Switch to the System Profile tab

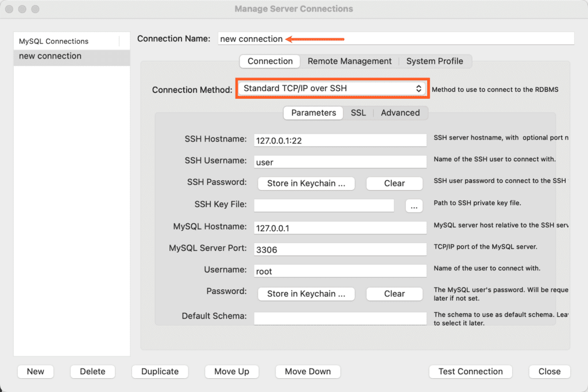(435, 61)
